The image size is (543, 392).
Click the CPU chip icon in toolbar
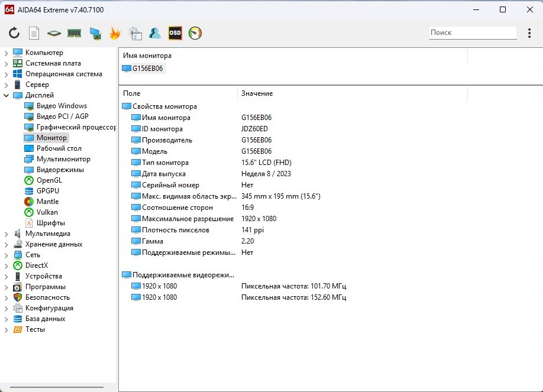click(x=54, y=33)
